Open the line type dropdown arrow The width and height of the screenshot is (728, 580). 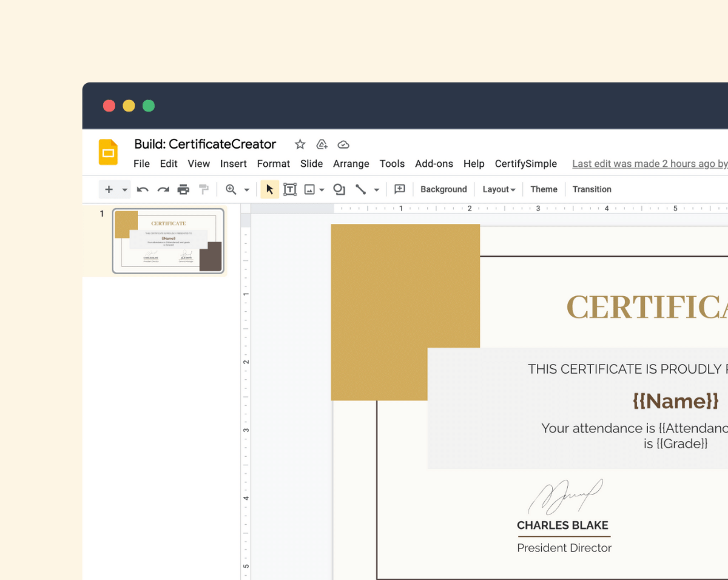[x=377, y=190]
